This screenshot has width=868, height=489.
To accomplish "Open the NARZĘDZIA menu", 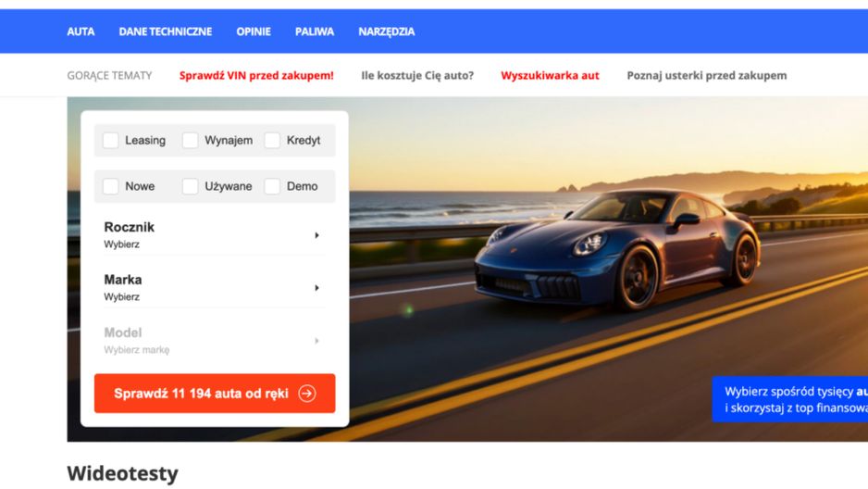I will (387, 31).
